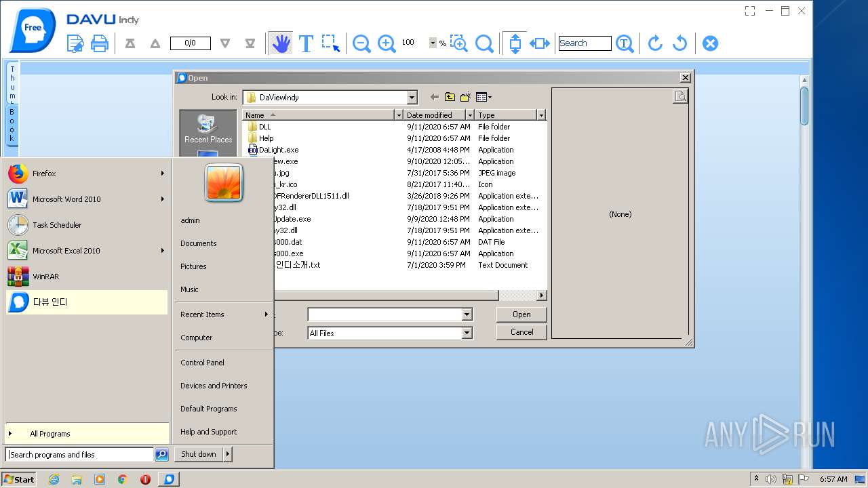The image size is (868, 488).
Task: Open Control Panel from Start menu
Action: click(x=202, y=363)
